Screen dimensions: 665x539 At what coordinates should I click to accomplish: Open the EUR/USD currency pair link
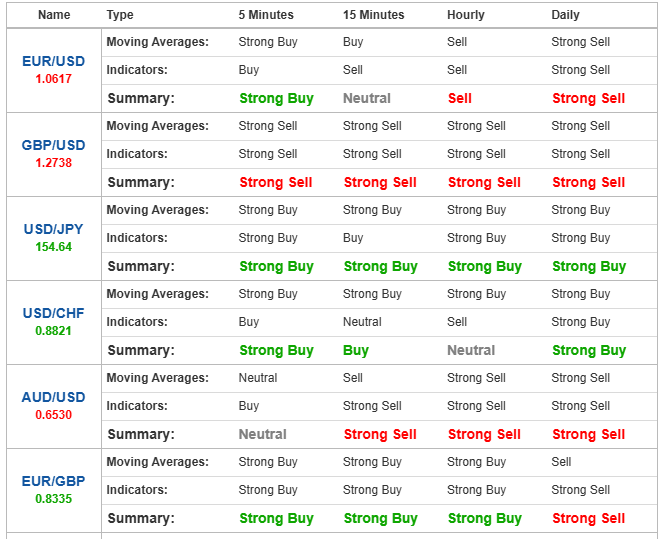(x=54, y=61)
